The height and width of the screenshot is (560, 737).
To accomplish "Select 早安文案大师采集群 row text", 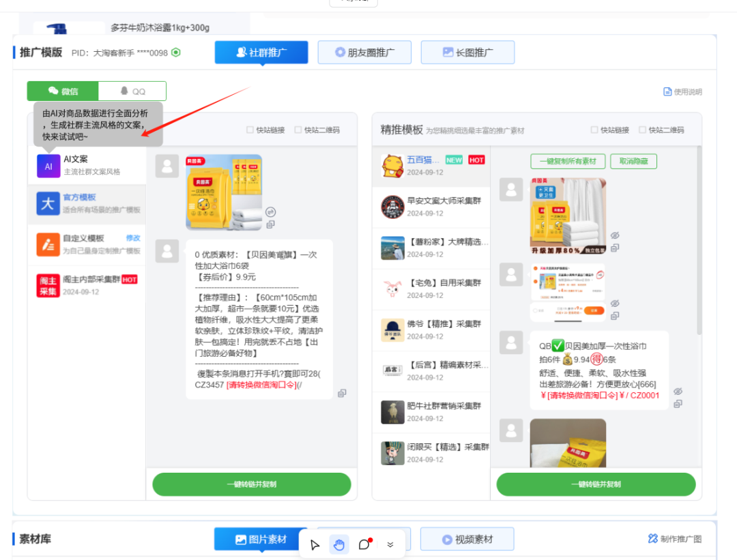I will [x=444, y=201].
